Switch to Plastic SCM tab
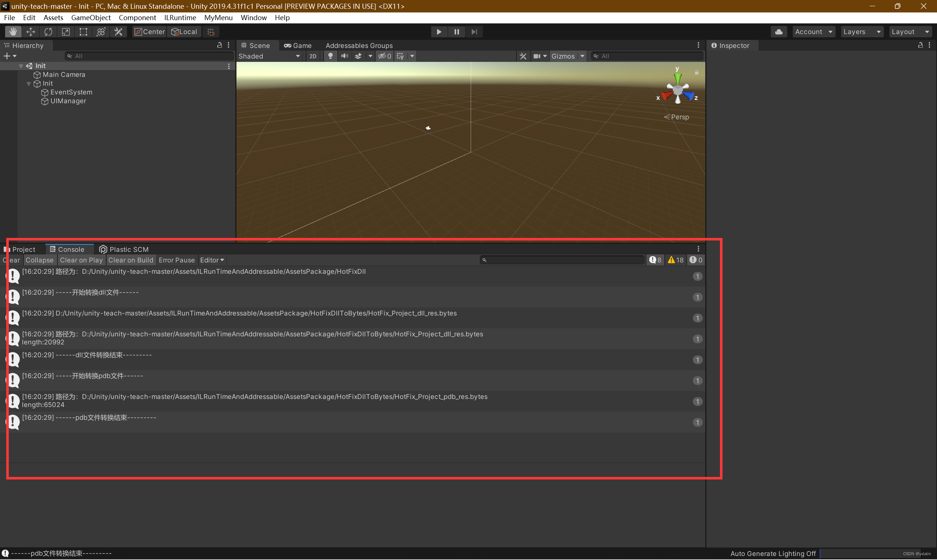 [x=124, y=249]
